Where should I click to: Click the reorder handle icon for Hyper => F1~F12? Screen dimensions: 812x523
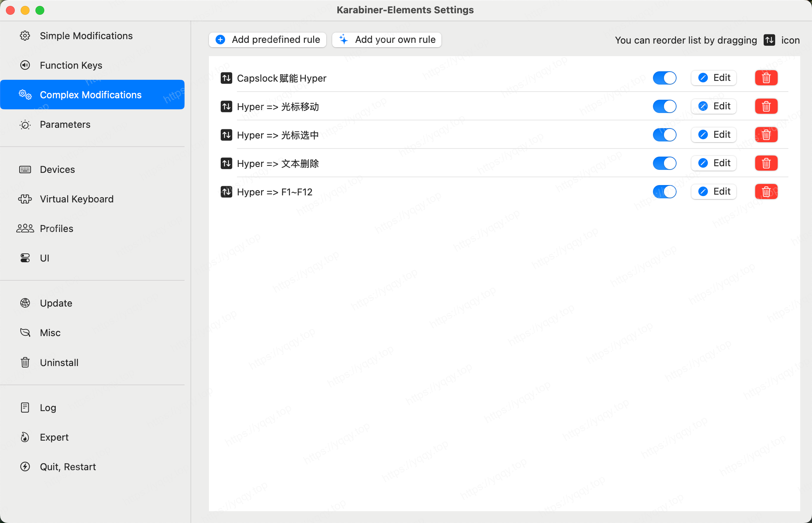[226, 192]
